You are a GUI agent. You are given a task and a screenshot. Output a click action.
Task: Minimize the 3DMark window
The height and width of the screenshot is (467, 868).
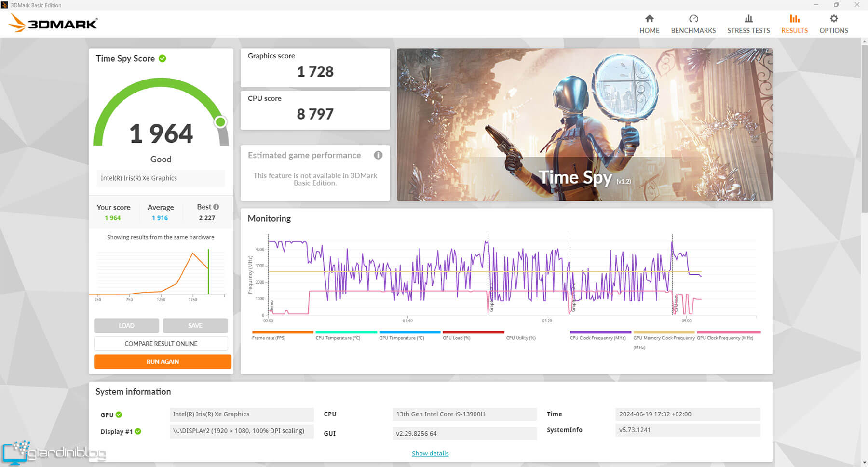[x=816, y=5]
